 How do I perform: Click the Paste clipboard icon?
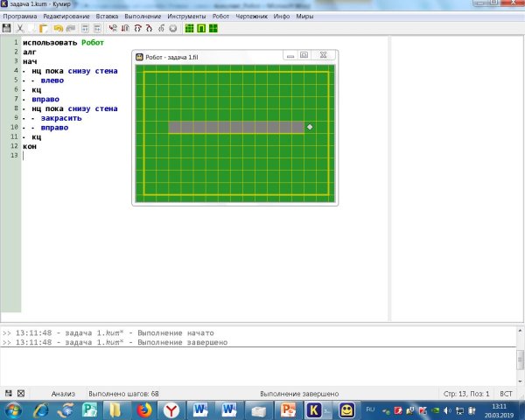43,28
